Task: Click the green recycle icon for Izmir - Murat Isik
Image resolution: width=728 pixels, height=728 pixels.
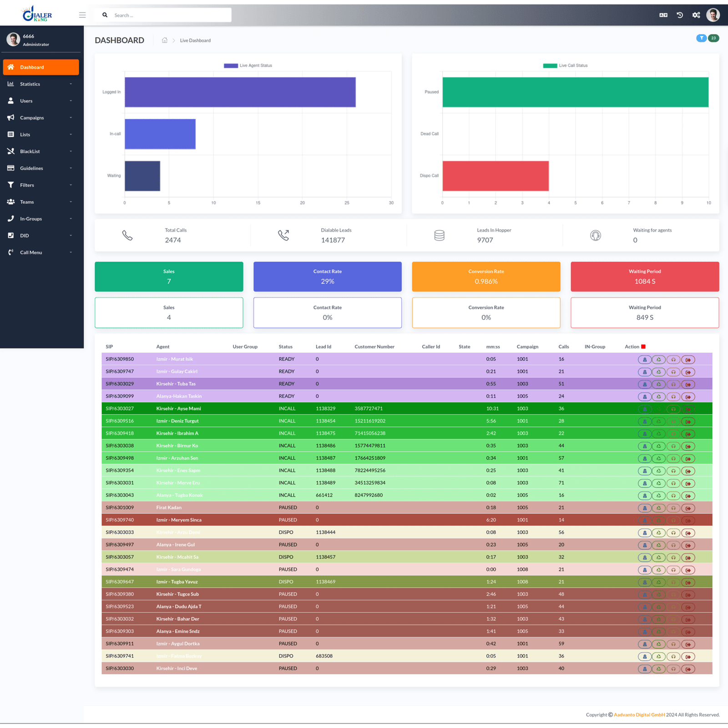Action: coord(659,359)
